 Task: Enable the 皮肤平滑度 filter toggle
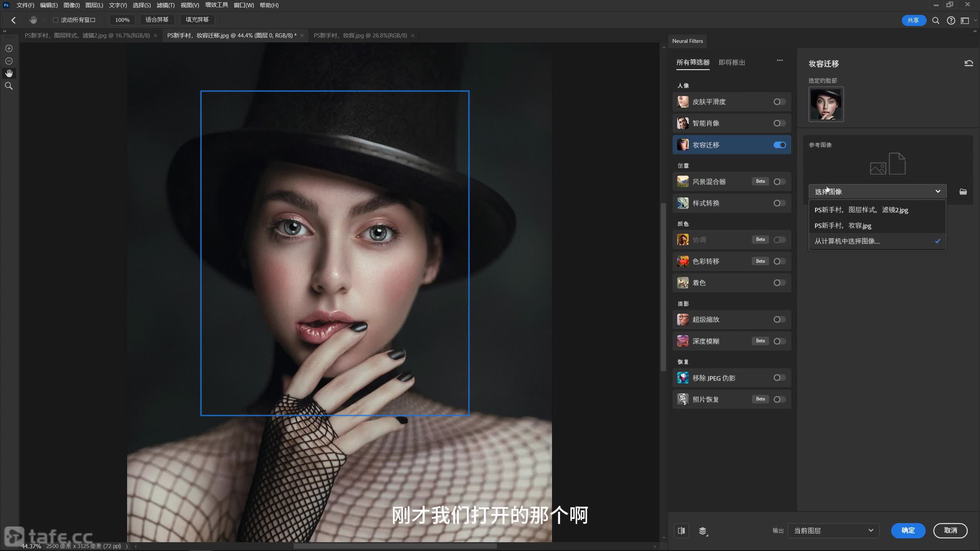pyautogui.click(x=779, y=102)
